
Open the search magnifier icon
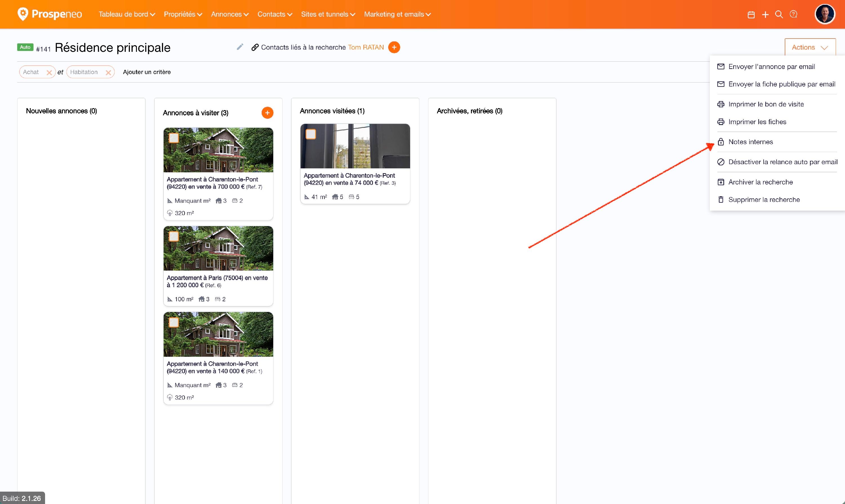click(779, 14)
